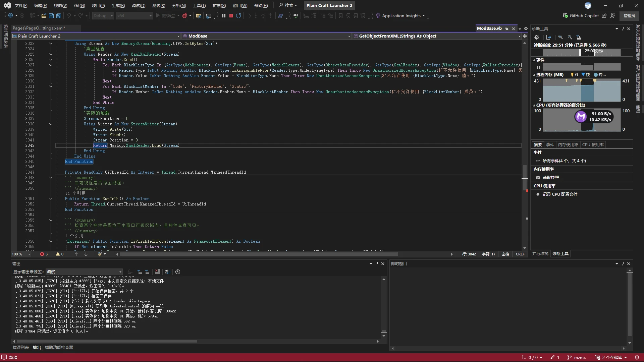The image size is (644, 362).
Task: Open diagnostic tools settings gear icon
Action: pos(537,37)
